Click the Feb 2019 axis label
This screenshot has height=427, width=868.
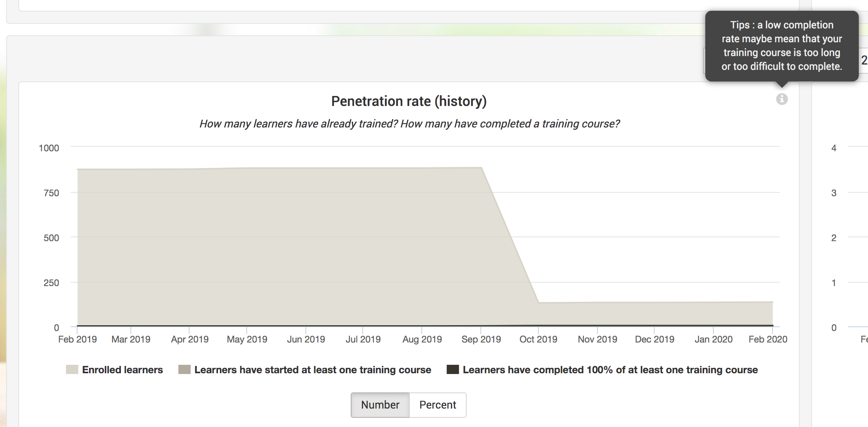point(78,339)
